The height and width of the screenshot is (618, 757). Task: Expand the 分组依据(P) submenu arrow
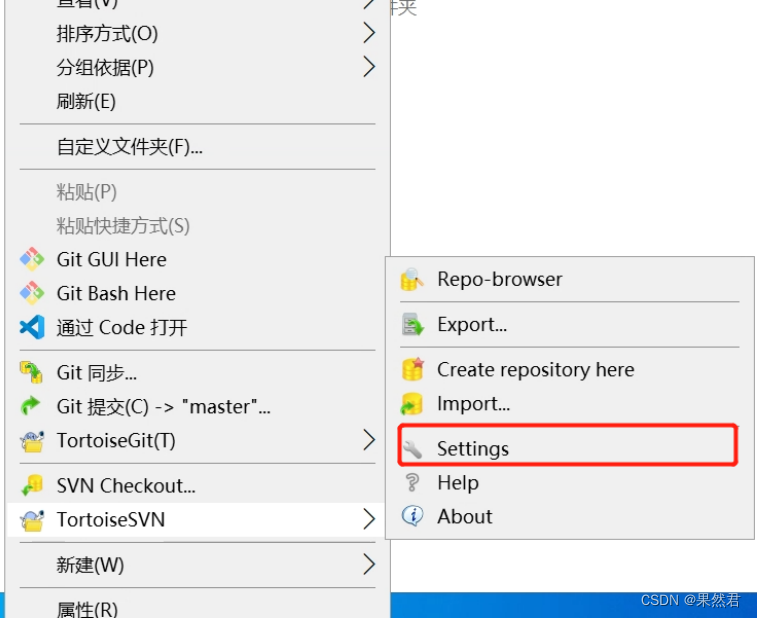point(369,67)
